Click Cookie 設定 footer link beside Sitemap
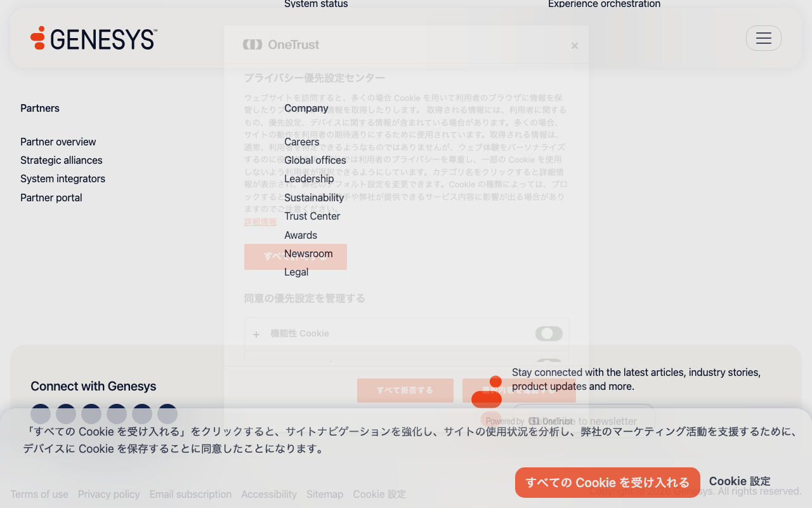This screenshot has height=508, width=812. tap(379, 494)
